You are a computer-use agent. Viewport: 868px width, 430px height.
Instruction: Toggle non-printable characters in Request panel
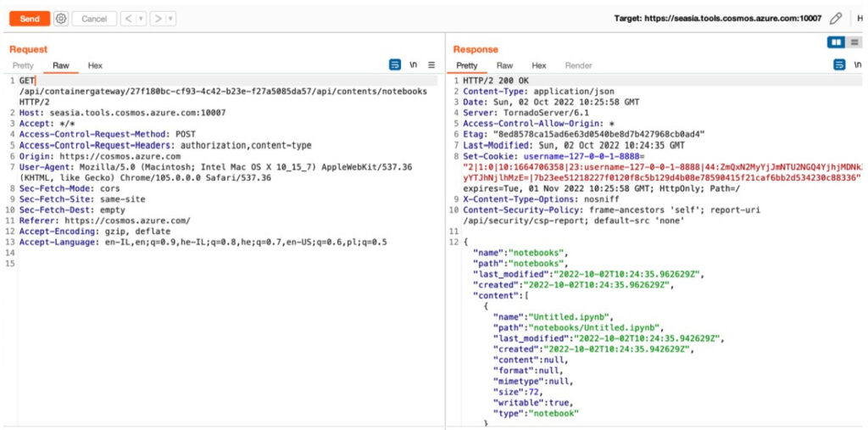coord(414,64)
